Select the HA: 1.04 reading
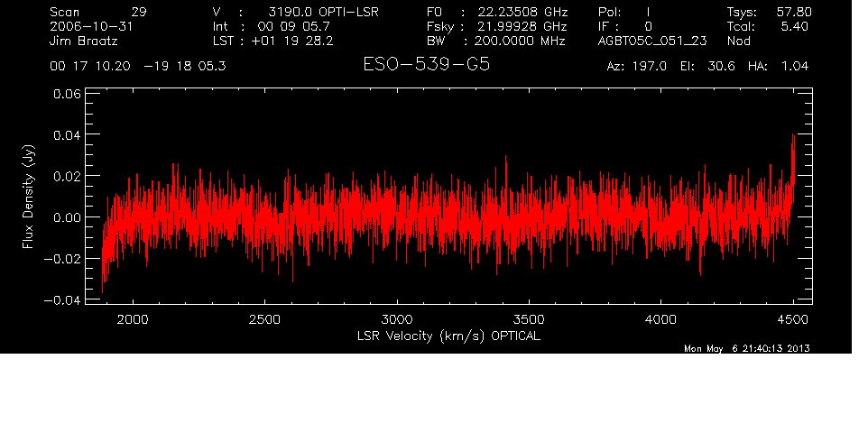 [779, 67]
